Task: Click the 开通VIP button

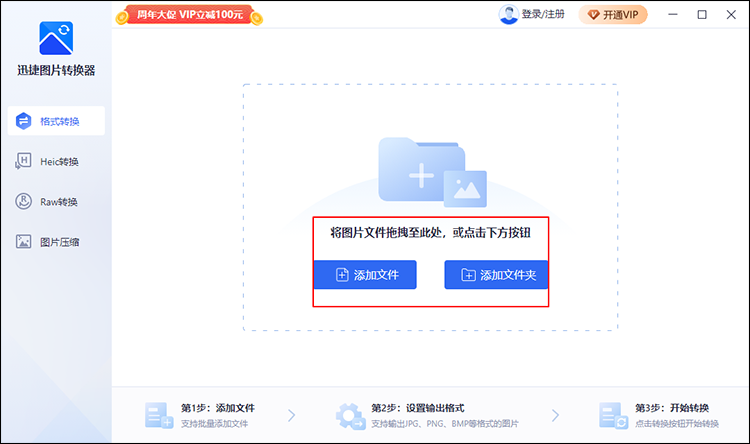Action: 613,15
